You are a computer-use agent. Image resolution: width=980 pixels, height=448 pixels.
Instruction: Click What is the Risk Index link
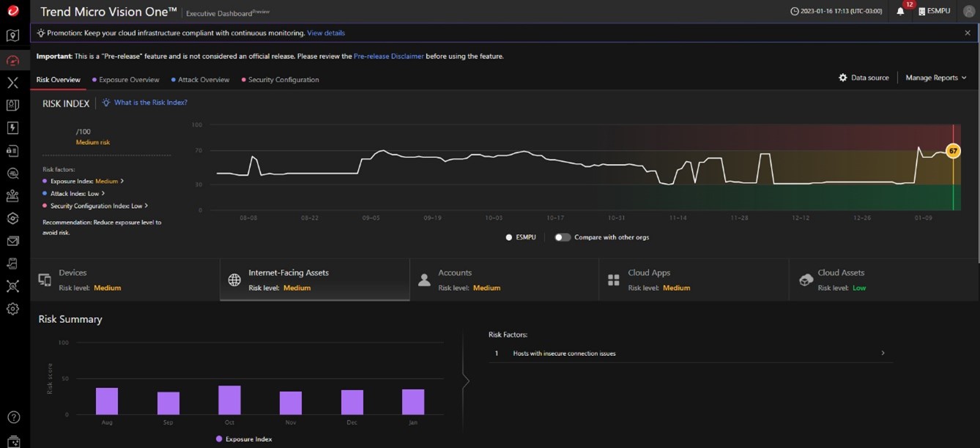[150, 102]
